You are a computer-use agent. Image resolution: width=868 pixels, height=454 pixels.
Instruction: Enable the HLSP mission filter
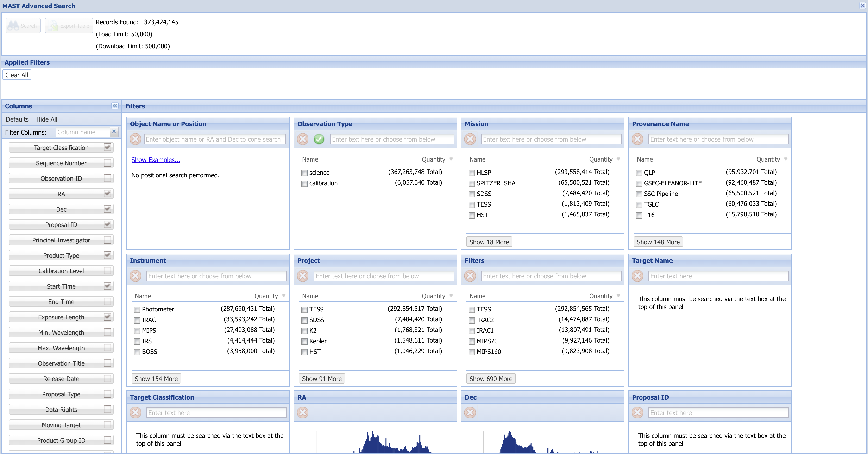pyautogui.click(x=472, y=173)
